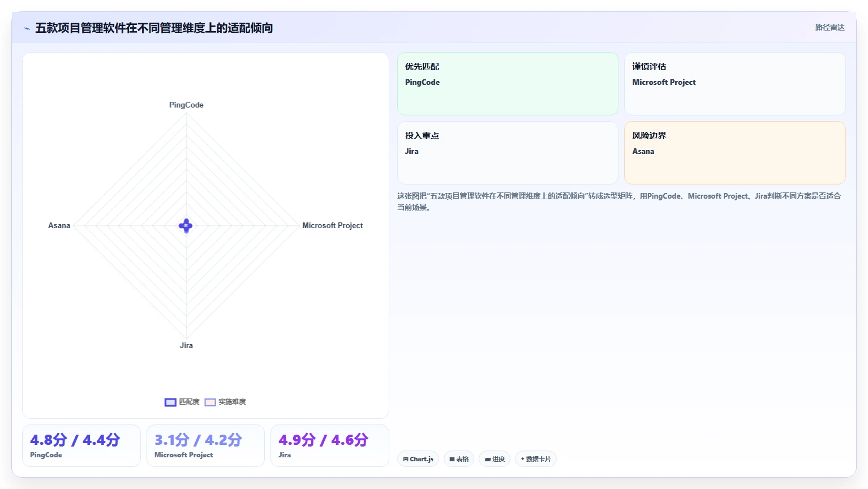Click the 匹配度 legend color box
The image size is (868, 489).
point(170,402)
